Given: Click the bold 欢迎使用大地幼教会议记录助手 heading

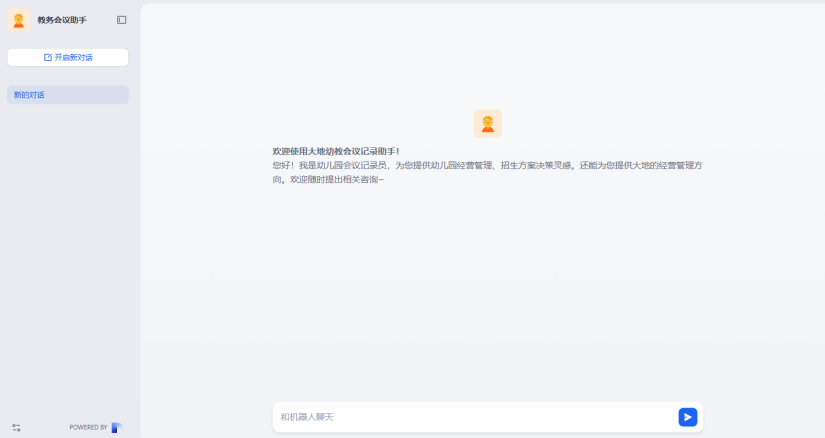Looking at the screenshot, I should (x=336, y=151).
